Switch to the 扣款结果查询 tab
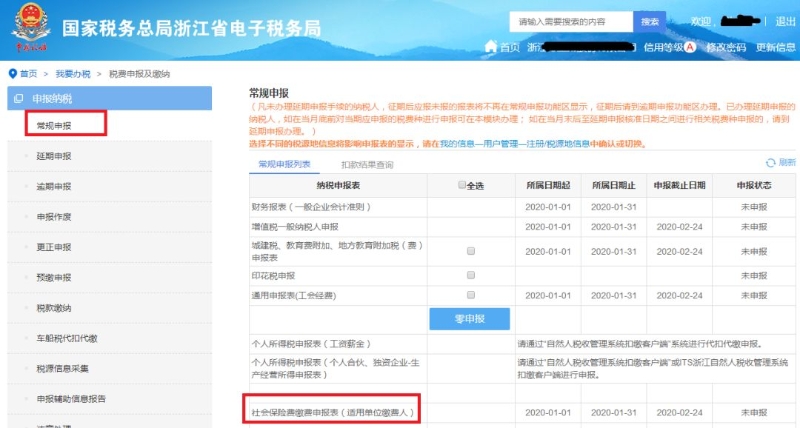This screenshot has width=800, height=428. click(x=367, y=164)
